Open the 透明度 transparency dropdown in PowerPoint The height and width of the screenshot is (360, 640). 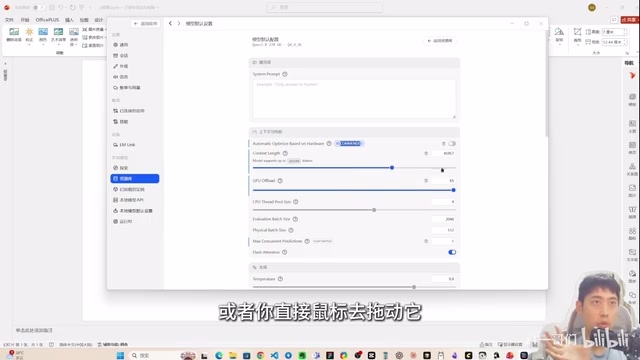click(73, 37)
